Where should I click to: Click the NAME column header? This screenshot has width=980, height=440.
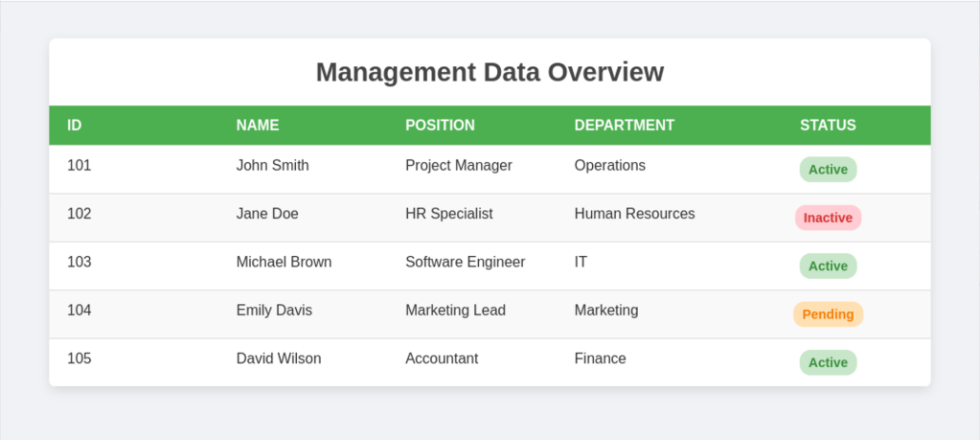tap(258, 126)
